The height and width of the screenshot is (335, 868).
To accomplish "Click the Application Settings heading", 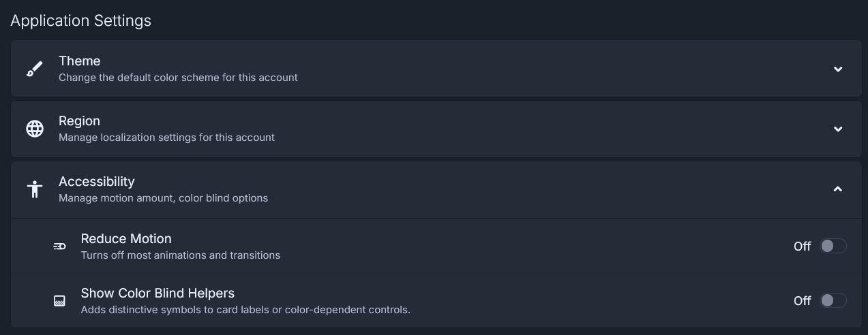I will [81, 21].
